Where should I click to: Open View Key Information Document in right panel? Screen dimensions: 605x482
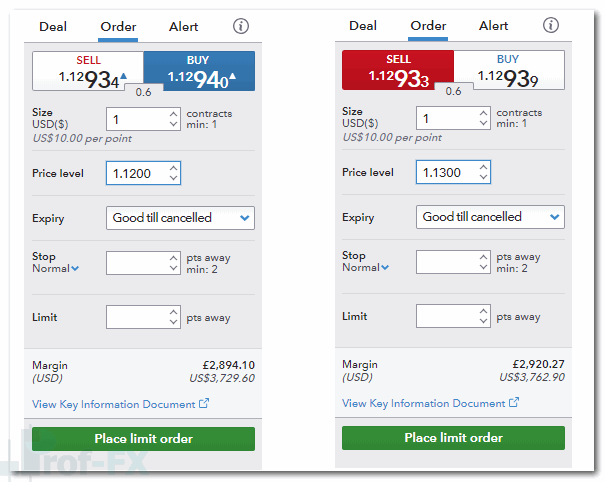[424, 404]
